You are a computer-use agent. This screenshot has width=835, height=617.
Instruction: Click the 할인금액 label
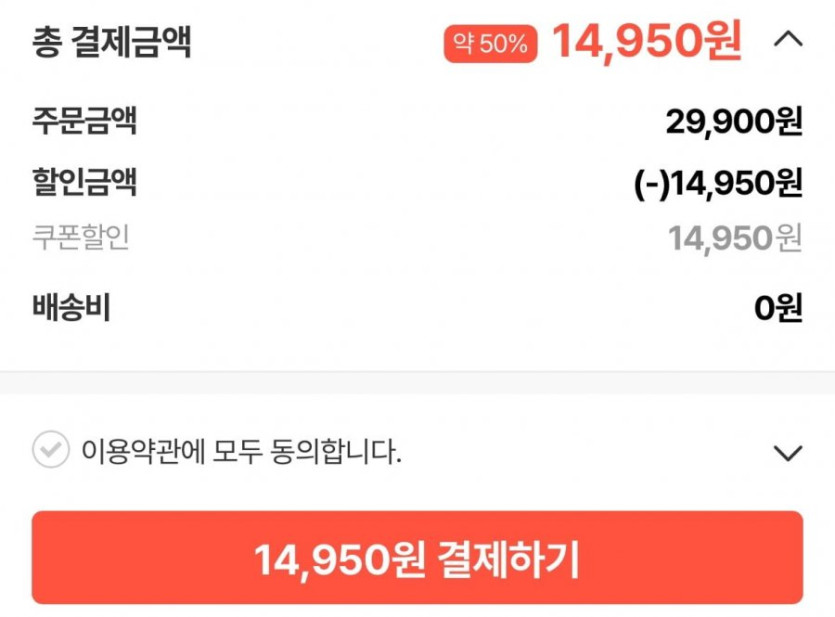click(84, 182)
